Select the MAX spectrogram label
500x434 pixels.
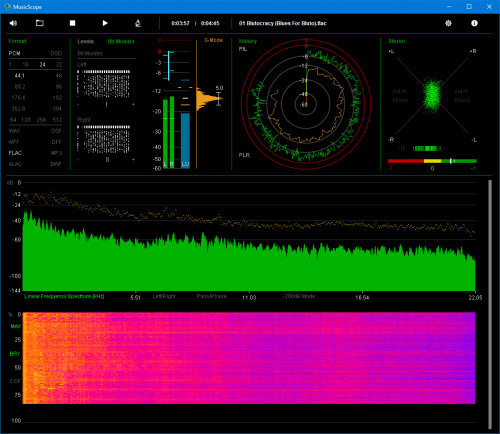(15, 326)
